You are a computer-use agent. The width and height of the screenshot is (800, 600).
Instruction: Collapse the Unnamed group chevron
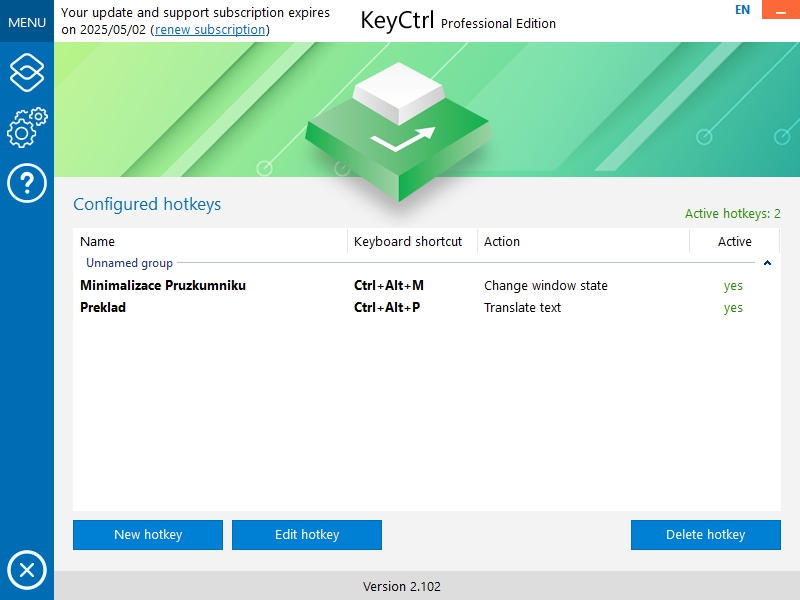[767, 263]
